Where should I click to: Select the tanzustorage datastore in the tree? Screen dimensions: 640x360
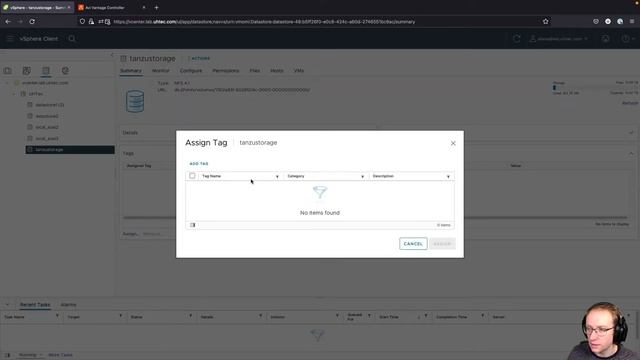tap(70, 150)
